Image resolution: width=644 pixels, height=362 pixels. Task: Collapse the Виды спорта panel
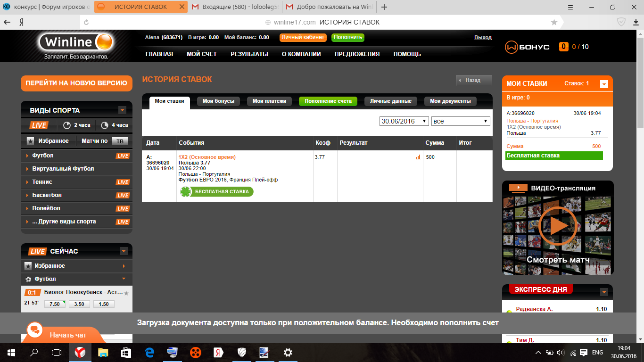pyautogui.click(x=123, y=110)
